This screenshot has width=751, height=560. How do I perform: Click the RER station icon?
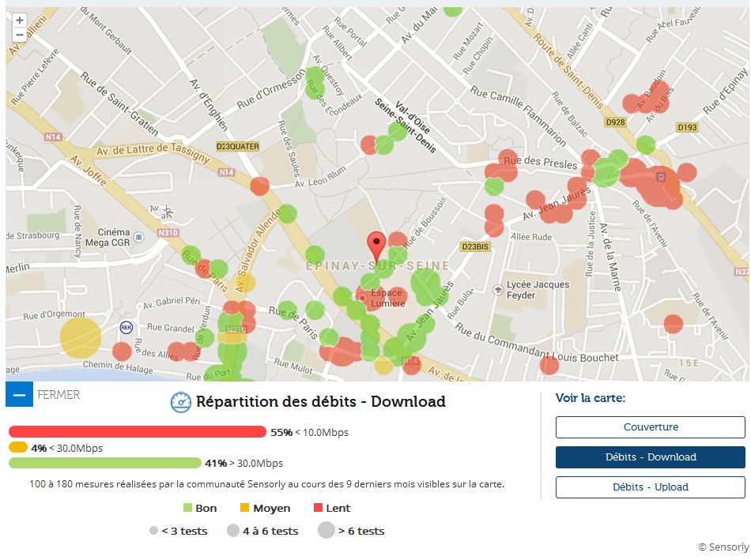(126, 326)
